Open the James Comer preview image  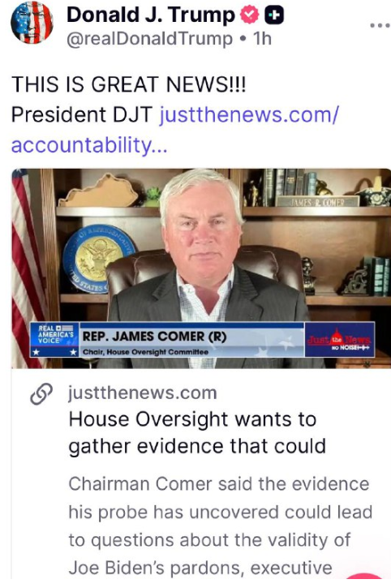click(201, 268)
